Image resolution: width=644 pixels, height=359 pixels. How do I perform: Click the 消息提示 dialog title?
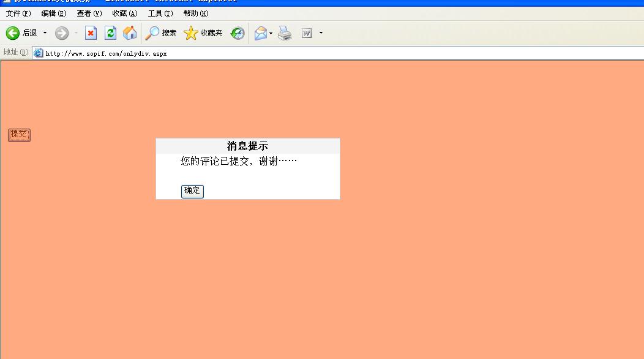(248, 146)
